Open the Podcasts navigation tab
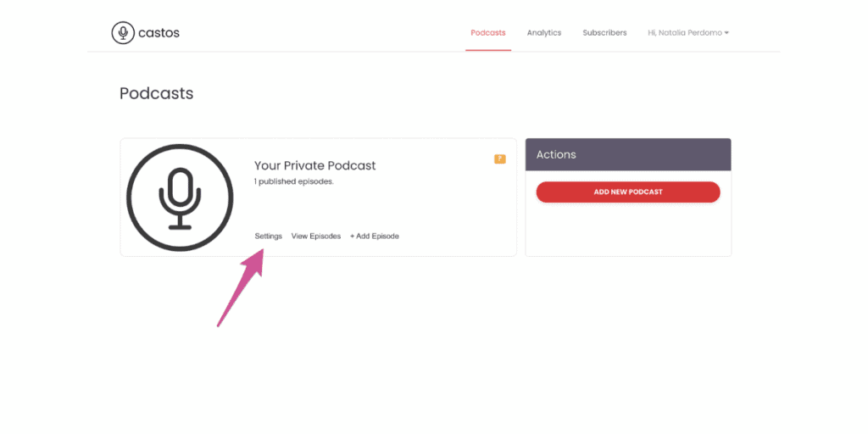Image resolution: width=868 pixels, height=434 pixels. [x=488, y=33]
